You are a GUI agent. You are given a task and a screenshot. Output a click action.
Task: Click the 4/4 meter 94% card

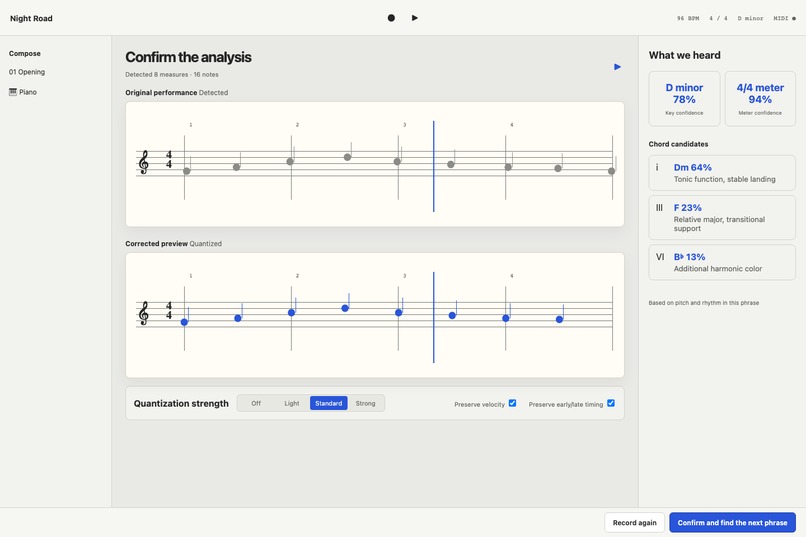[x=760, y=99]
